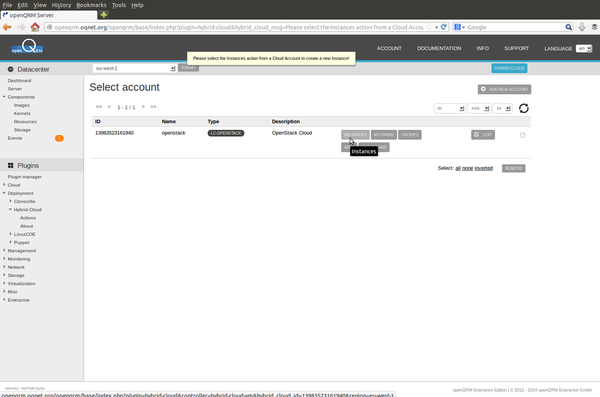Open the Documentation top navigation item
The height and width of the screenshot is (397, 600).
(439, 48)
